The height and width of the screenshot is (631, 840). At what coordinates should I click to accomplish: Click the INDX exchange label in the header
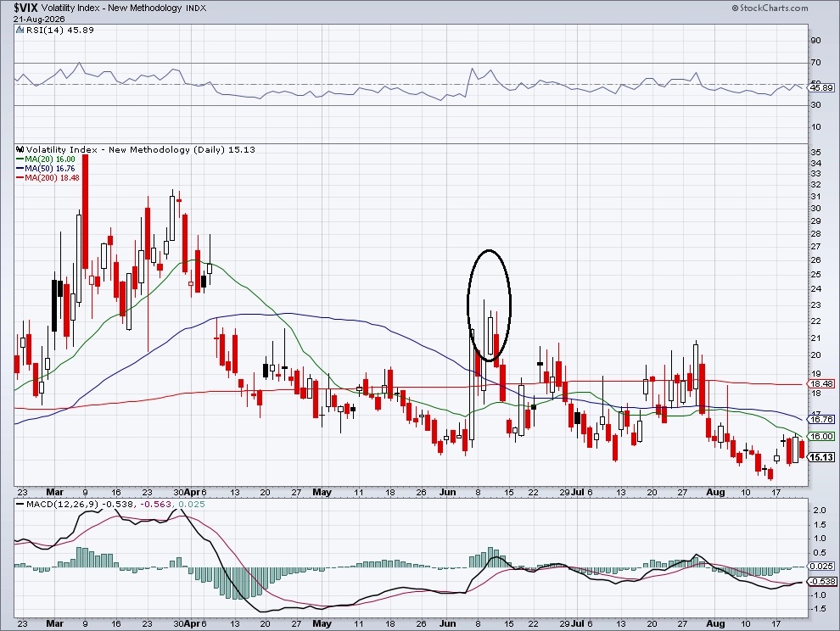click(196, 8)
